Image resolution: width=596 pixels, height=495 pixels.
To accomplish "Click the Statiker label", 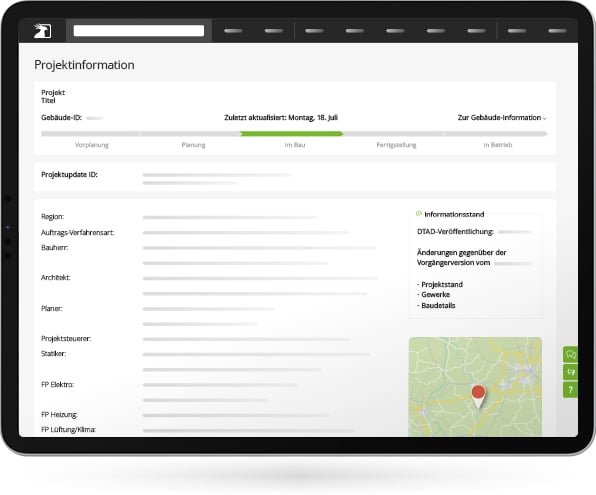I will pyautogui.click(x=54, y=354).
